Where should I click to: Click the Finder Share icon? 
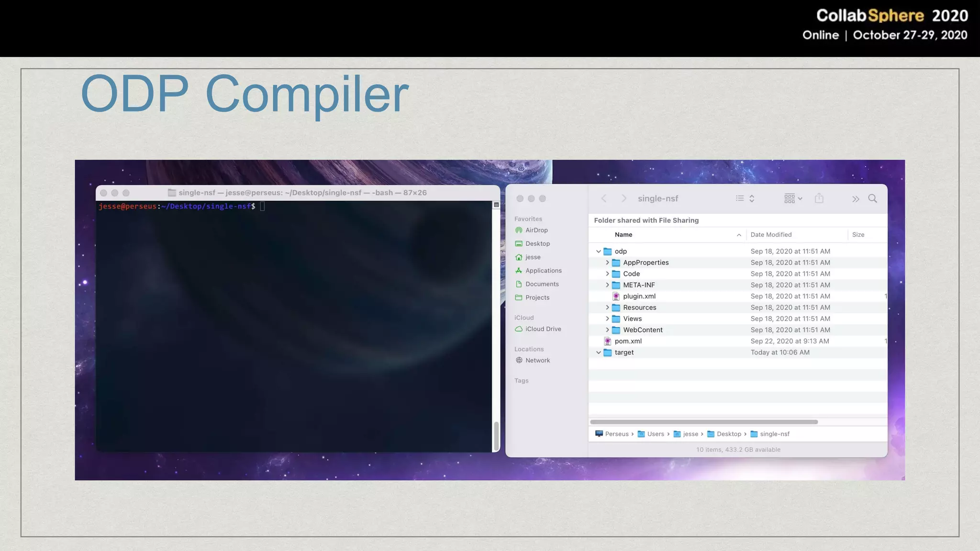tap(819, 198)
